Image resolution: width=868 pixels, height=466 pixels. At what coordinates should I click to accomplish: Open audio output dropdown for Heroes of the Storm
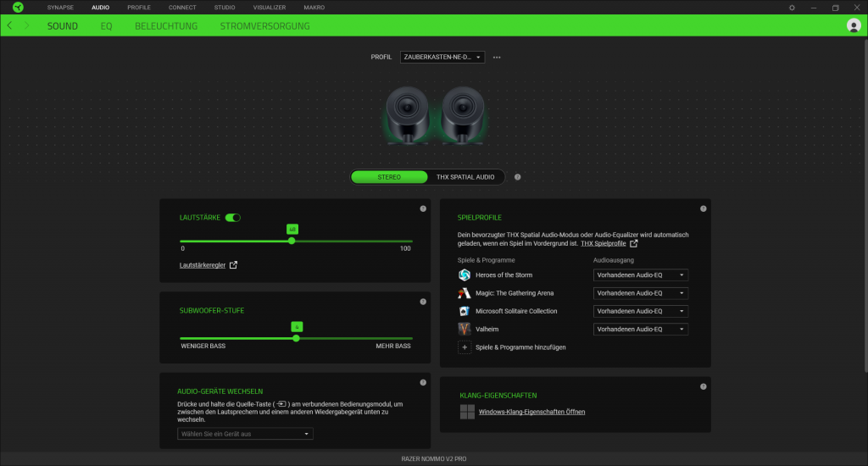641,275
